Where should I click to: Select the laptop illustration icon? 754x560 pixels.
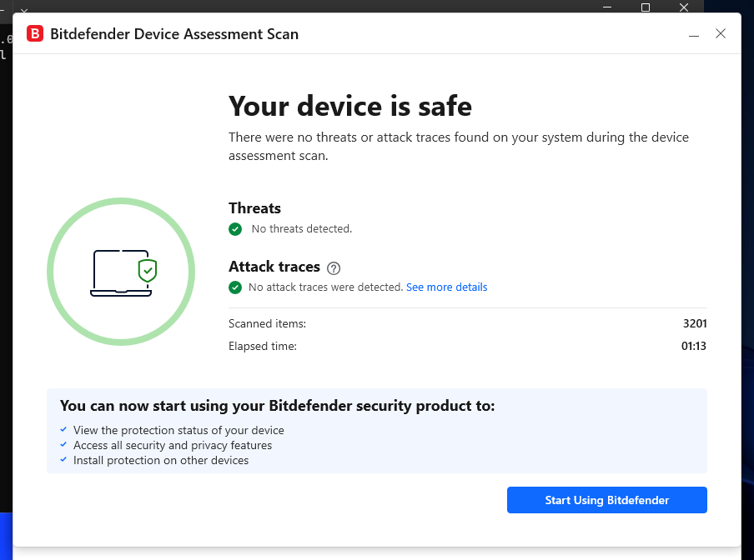(x=119, y=271)
